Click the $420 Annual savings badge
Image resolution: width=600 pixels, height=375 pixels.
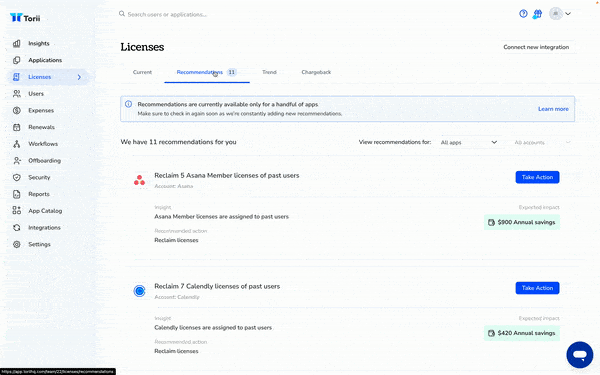[x=522, y=333]
